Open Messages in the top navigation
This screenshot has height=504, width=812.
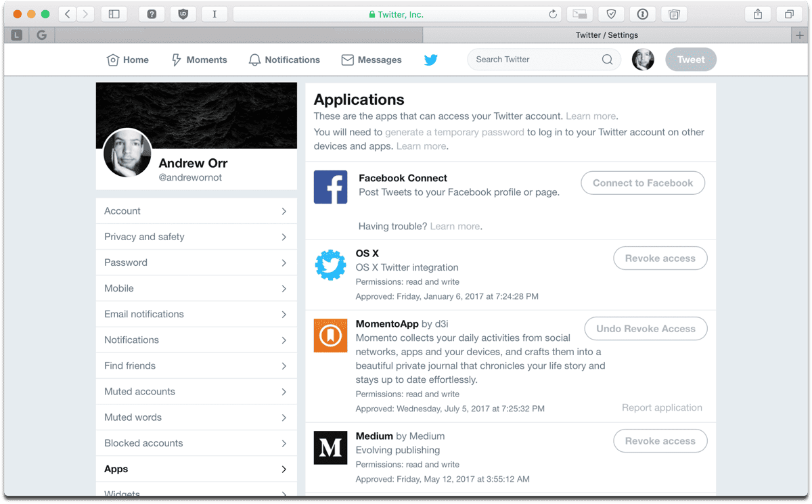coord(371,60)
